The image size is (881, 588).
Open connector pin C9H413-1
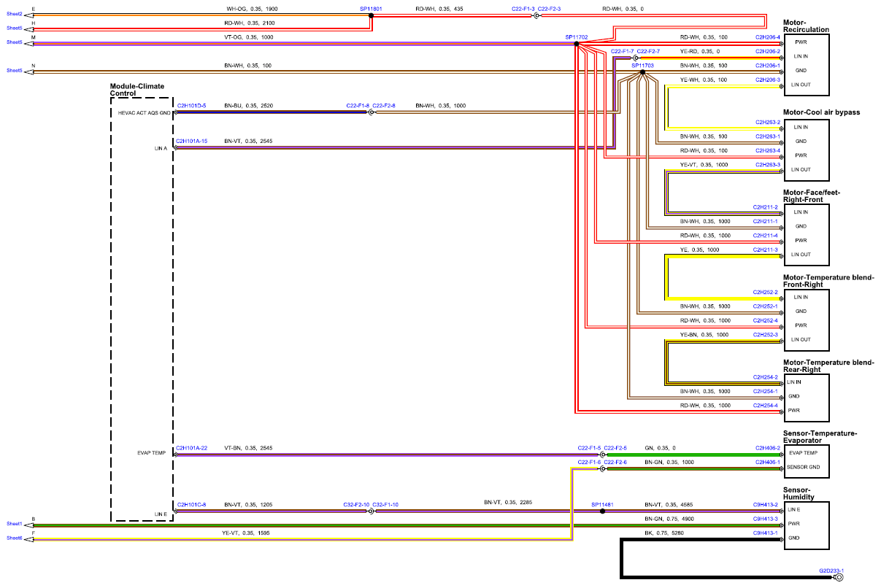click(x=766, y=533)
